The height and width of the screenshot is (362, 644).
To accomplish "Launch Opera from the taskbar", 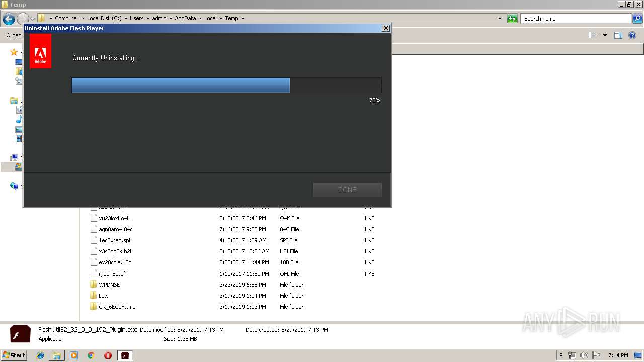I will pos(108,355).
